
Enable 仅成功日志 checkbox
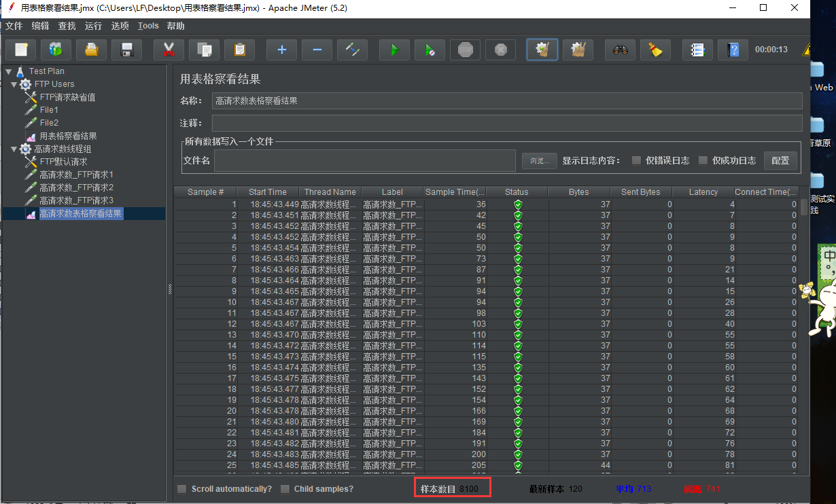703,160
